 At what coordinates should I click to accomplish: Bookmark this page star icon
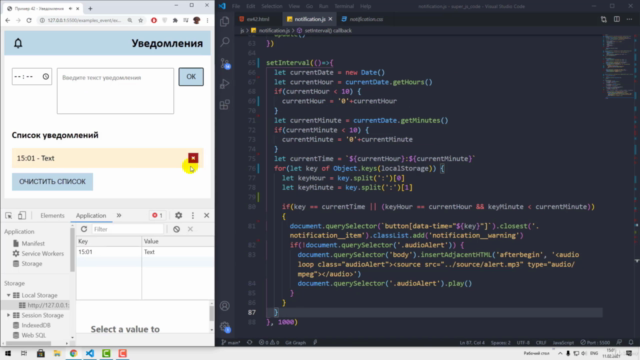click(140, 20)
